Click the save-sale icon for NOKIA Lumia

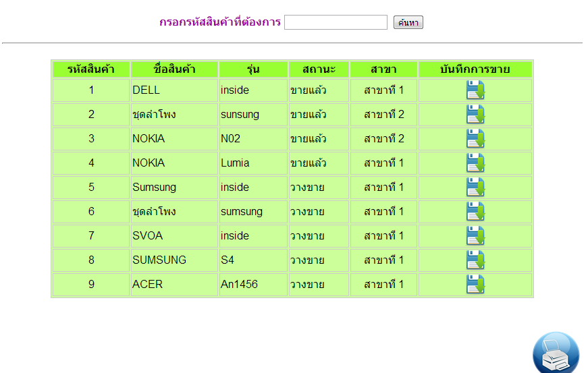(x=475, y=163)
